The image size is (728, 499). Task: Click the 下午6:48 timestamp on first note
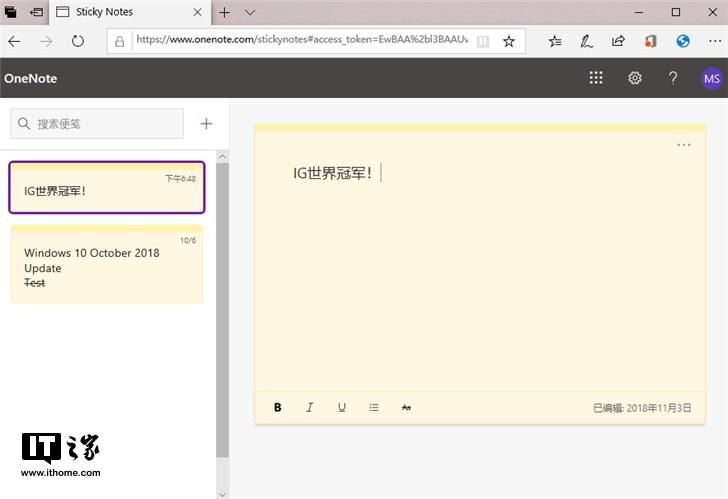181,179
